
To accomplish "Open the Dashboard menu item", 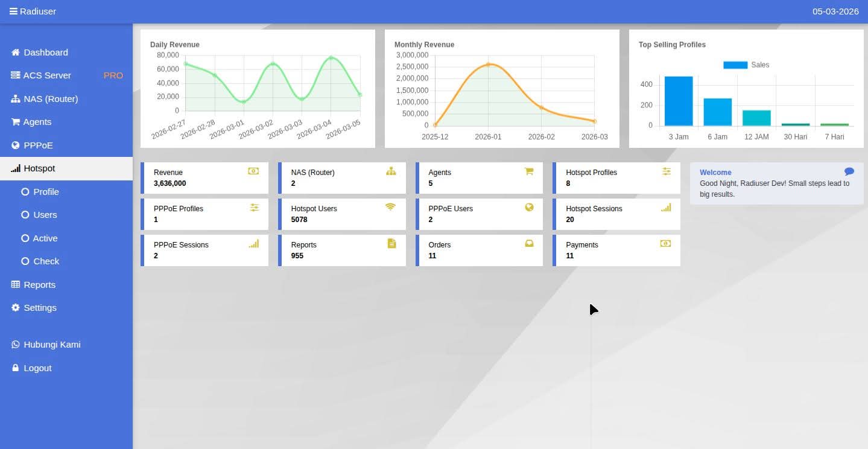I will (x=45, y=52).
